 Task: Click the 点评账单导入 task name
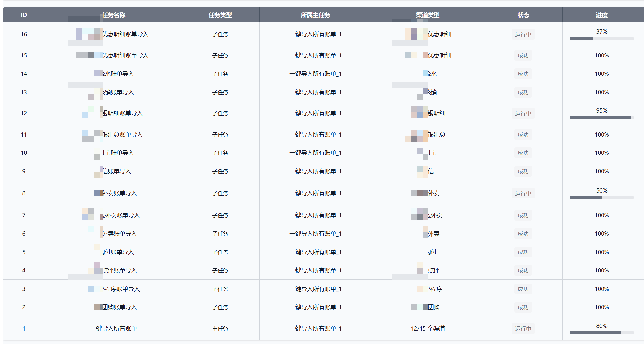pyautogui.click(x=119, y=271)
